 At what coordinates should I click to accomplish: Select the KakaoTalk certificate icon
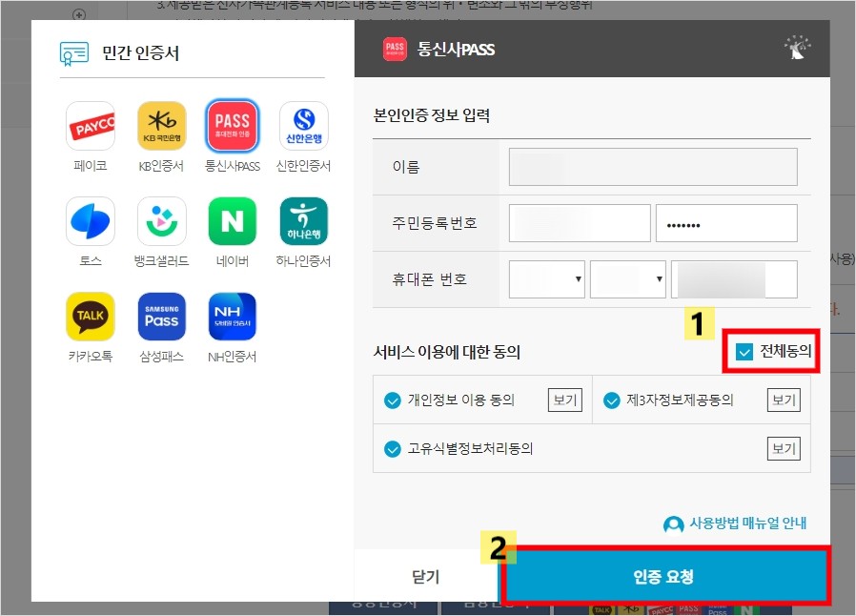coord(90,317)
